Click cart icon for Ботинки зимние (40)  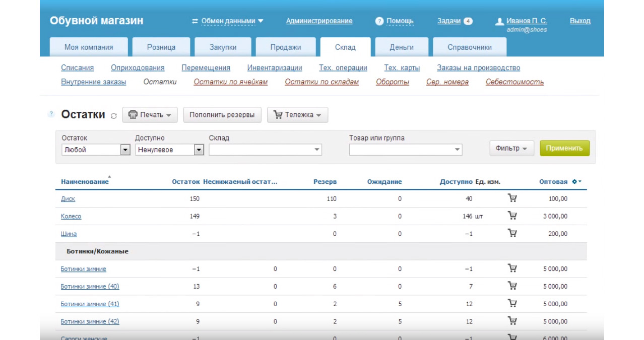[512, 286]
